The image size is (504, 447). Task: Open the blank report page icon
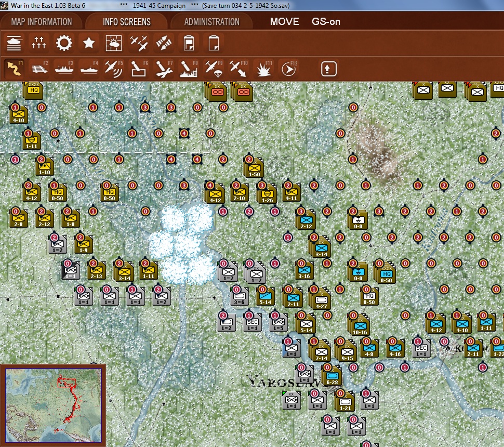(214, 43)
